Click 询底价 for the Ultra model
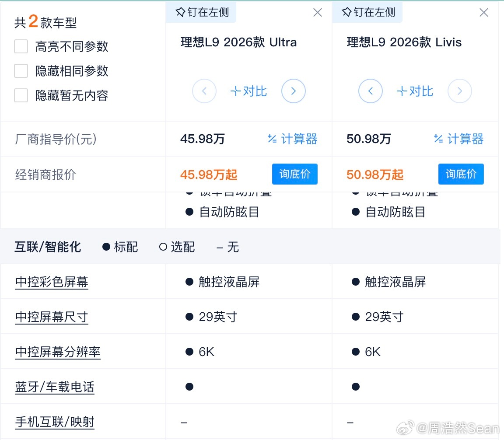504x440 pixels. click(295, 174)
